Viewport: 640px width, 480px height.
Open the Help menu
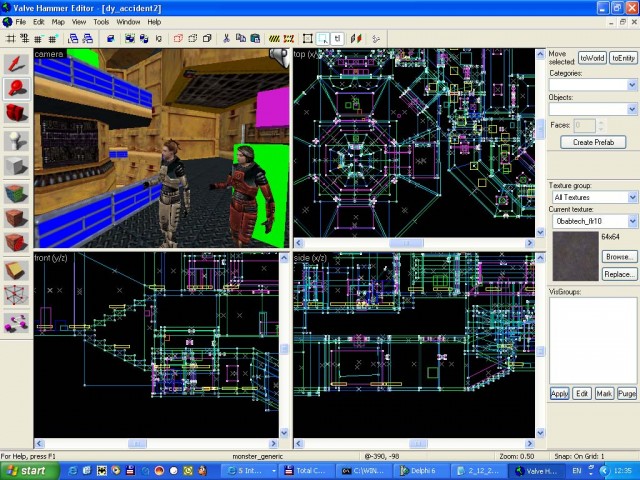click(154, 22)
